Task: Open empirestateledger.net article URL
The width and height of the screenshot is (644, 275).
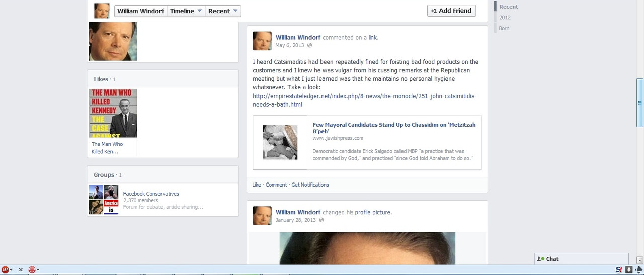Action: click(364, 100)
